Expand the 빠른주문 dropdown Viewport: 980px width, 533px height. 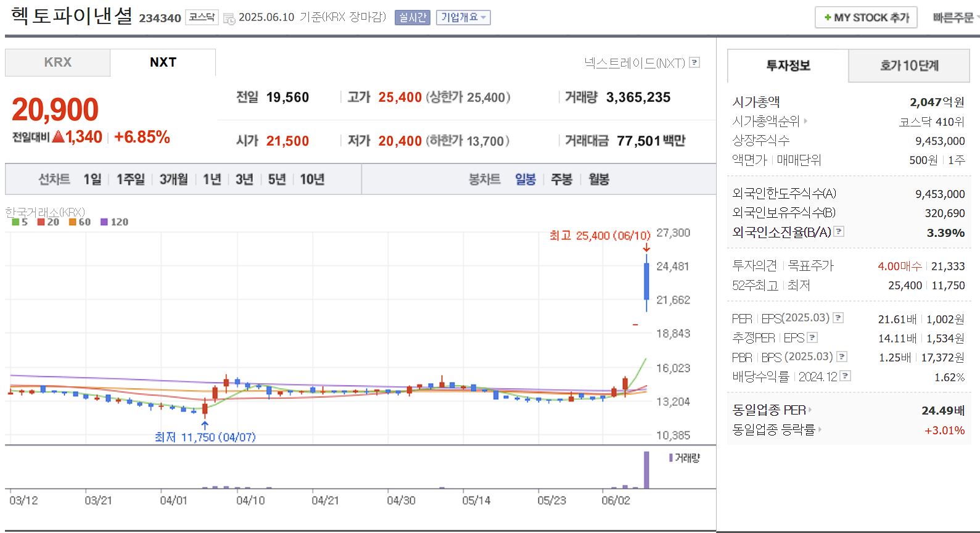point(955,18)
